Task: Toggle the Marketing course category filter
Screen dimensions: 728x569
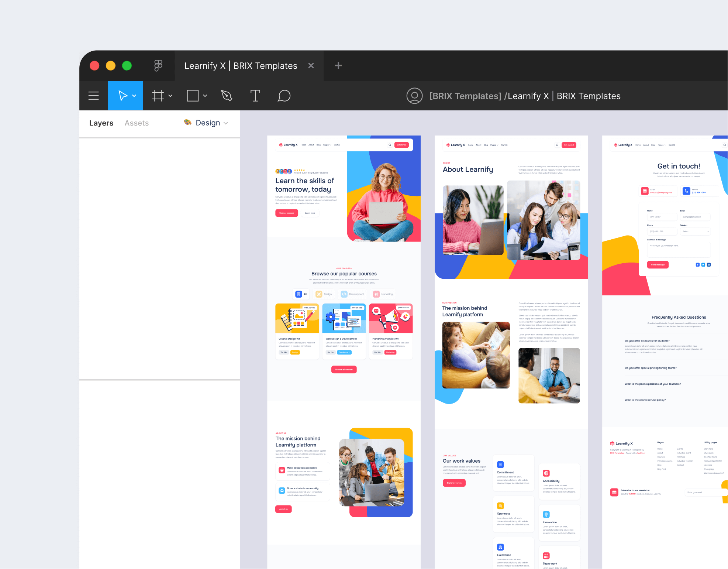Action: pyautogui.click(x=383, y=294)
